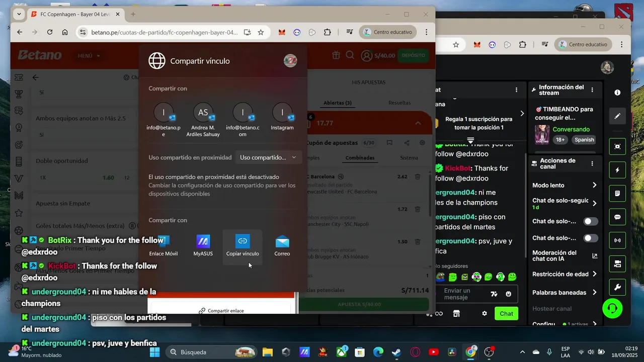Open the green headset support button

tap(612, 308)
